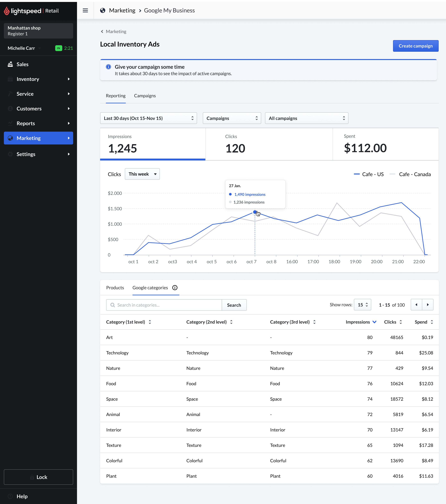The width and height of the screenshot is (446, 504).
Task: Open the date range dropdown
Action: 148,118
